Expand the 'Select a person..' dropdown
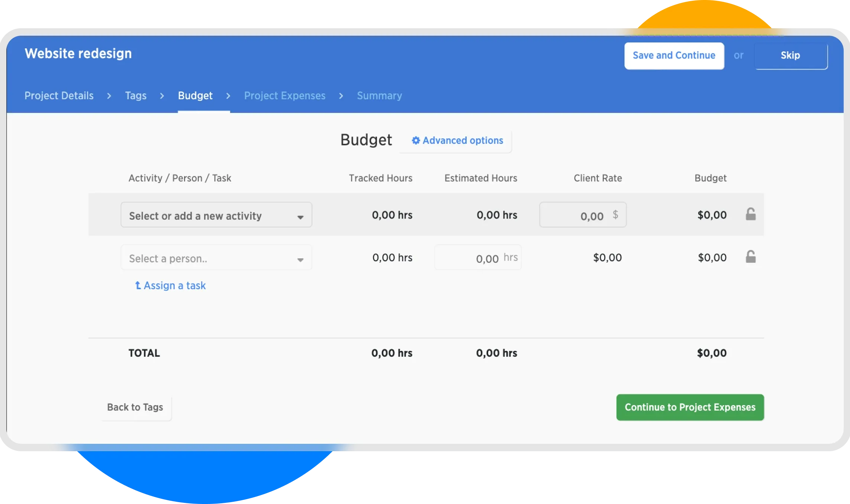 click(208, 258)
